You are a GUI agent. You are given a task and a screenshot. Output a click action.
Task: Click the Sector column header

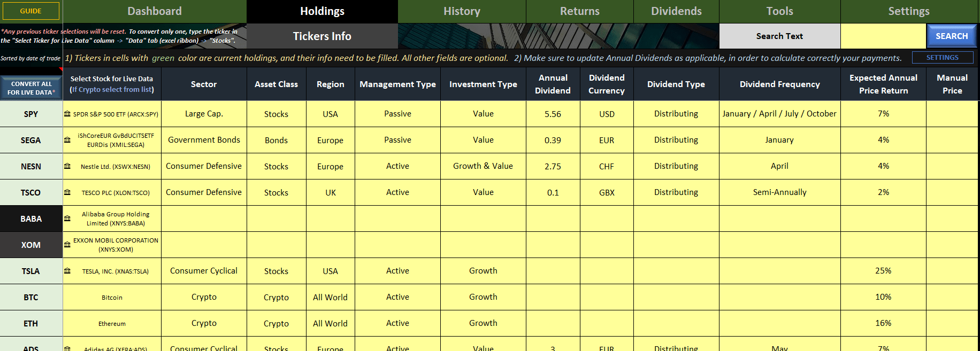(x=204, y=84)
